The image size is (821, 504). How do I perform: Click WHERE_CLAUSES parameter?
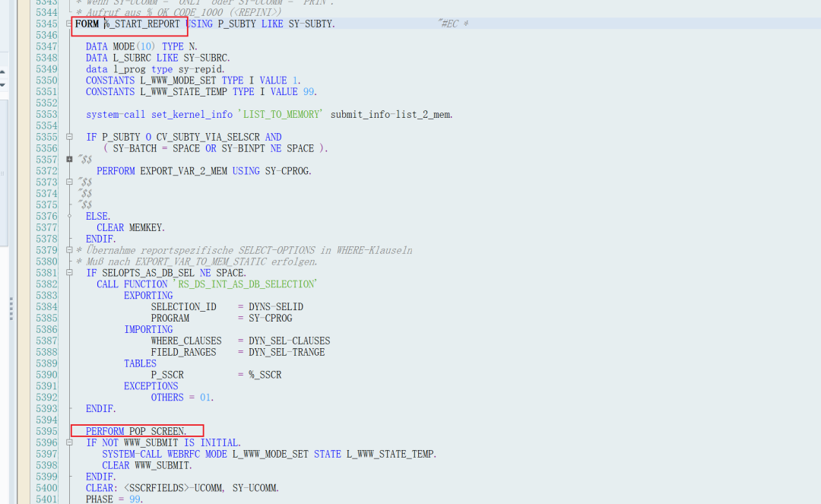coord(186,341)
